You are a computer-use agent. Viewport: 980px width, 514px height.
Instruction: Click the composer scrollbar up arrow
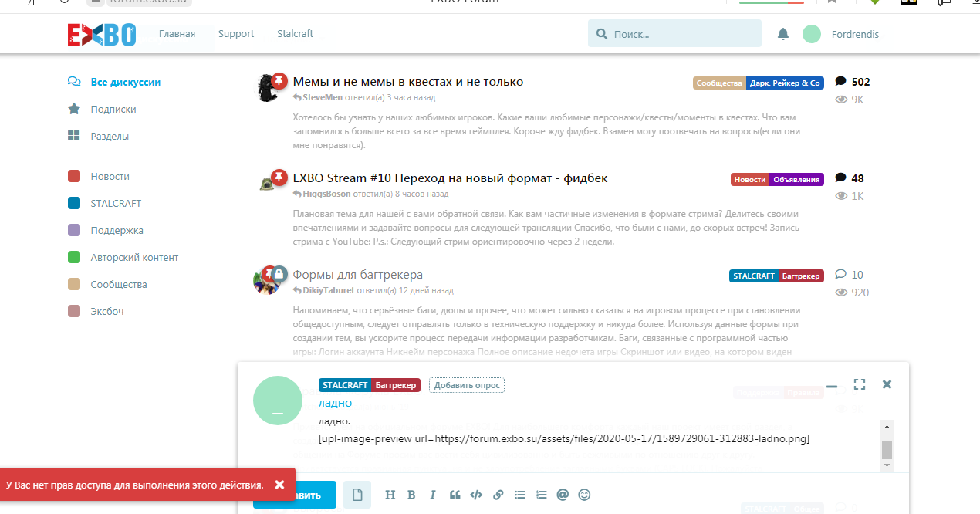(x=887, y=427)
